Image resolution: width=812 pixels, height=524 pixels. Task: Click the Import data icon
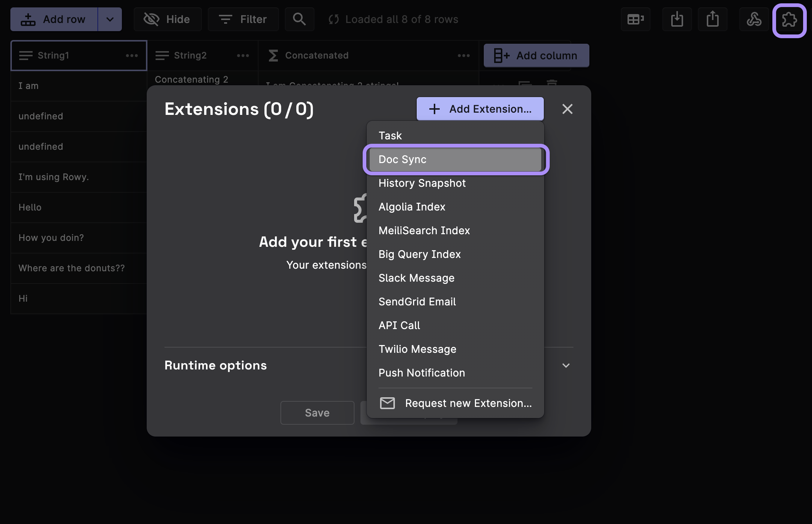click(677, 19)
